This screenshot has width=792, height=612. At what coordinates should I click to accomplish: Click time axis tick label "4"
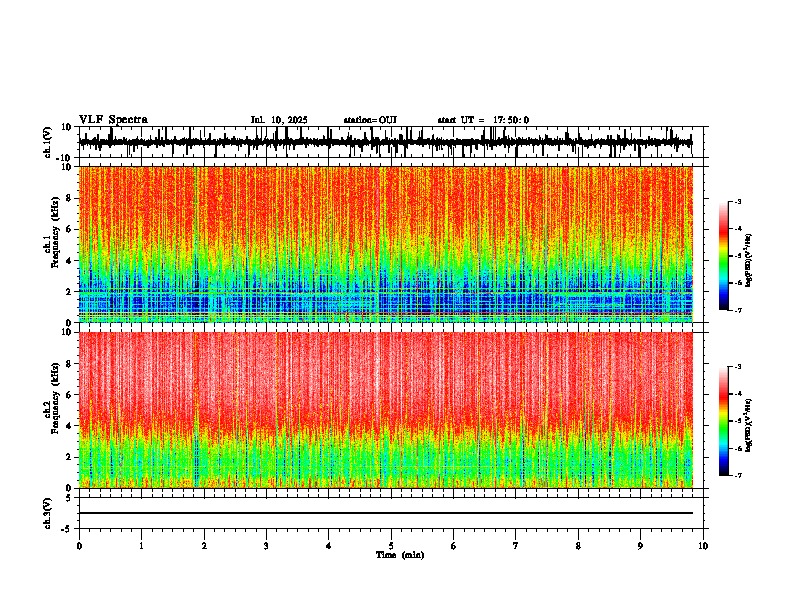click(329, 546)
